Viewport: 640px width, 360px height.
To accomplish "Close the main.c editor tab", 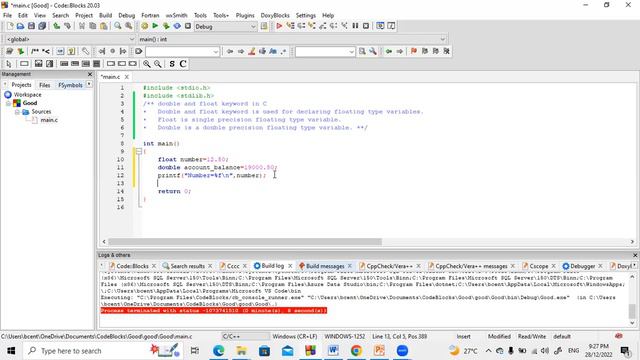I will coord(127,77).
